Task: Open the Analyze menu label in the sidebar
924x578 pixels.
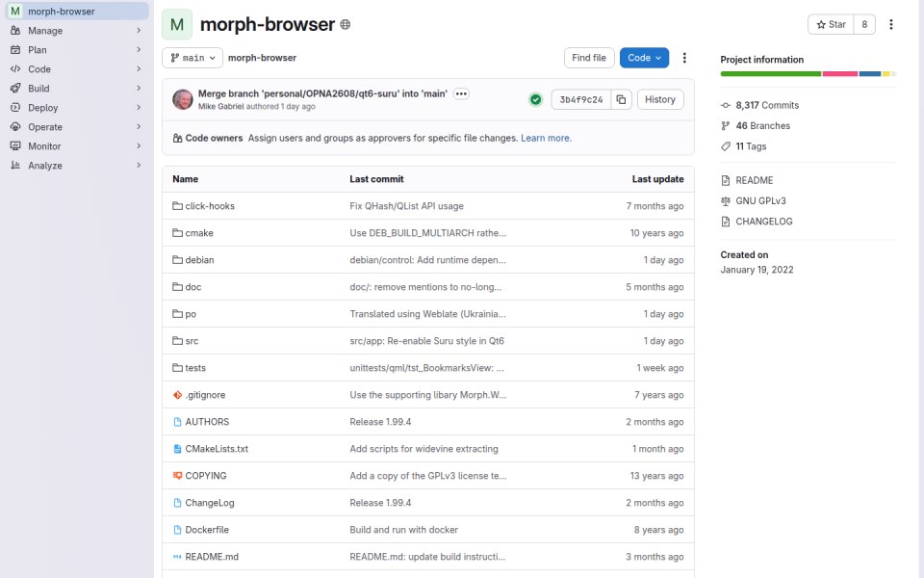Action: pyautogui.click(x=45, y=166)
